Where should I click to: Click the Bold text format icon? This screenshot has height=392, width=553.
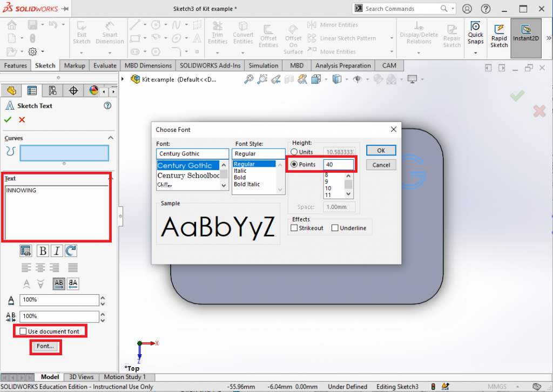(x=43, y=251)
